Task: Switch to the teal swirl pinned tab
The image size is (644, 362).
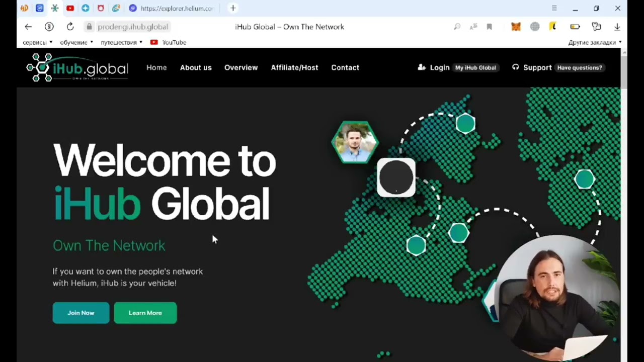Action: tap(116, 8)
